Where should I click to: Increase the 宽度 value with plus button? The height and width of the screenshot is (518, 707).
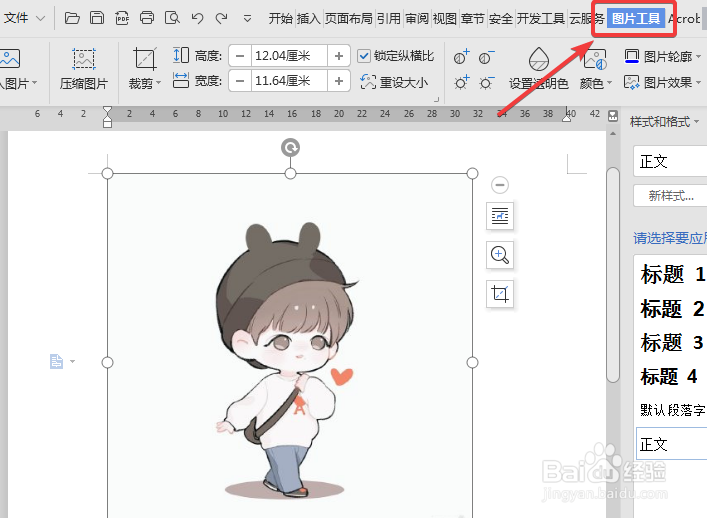(x=339, y=81)
